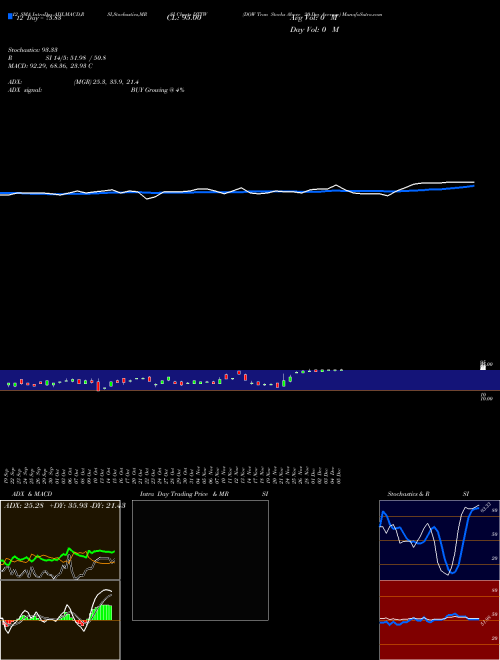Image resolution: width=500 pixels, height=660 pixels.
Task: Open the ADX indicator chart panel
Action: pos(60,540)
